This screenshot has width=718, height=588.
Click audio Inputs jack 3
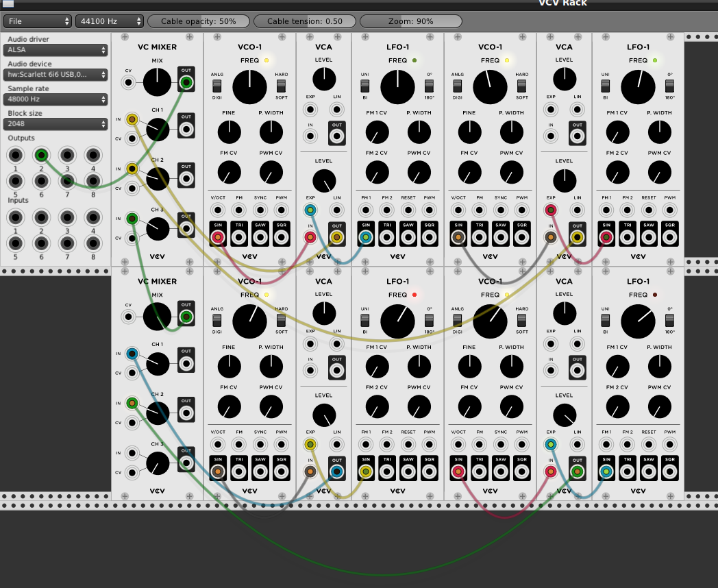point(67,217)
